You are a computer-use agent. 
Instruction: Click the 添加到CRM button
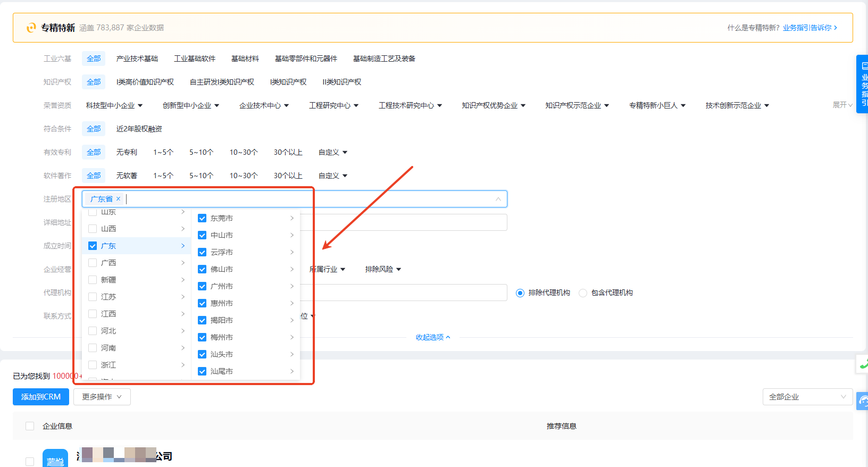coord(41,397)
